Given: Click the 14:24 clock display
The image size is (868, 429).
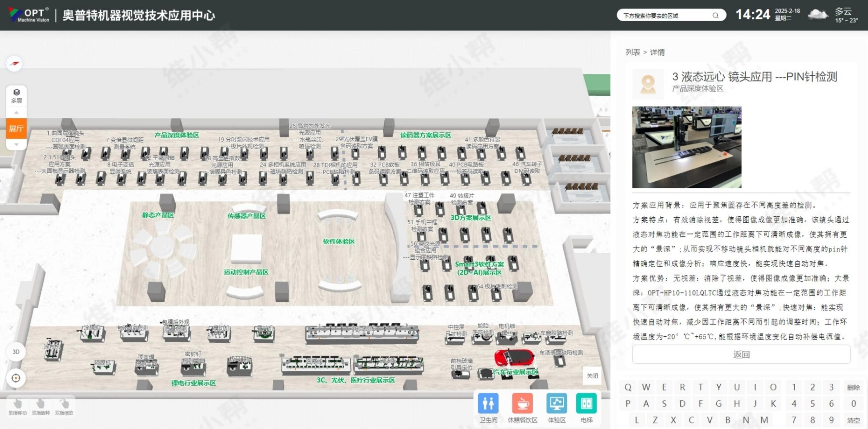Looking at the screenshot, I should [753, 15].
